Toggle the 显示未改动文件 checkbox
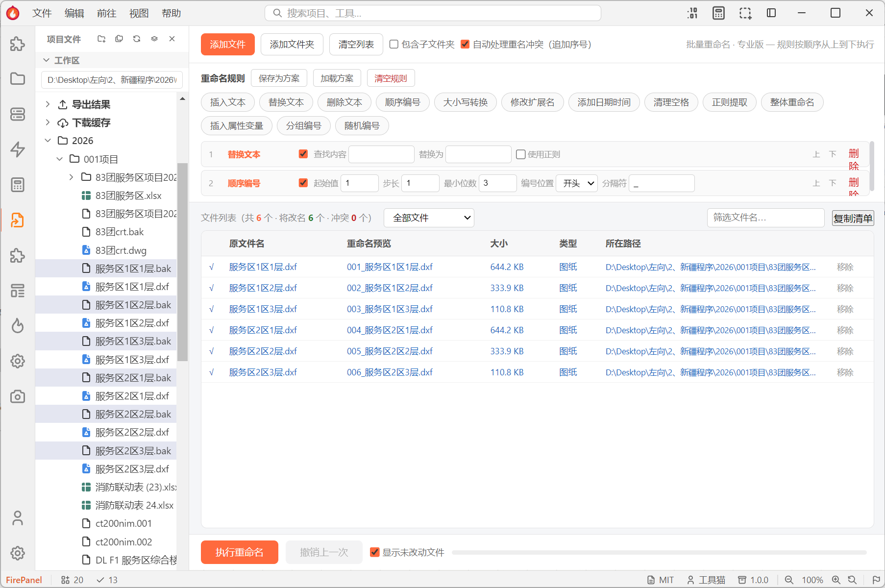Image resolution: width=885 pixels, height=588 pixels. click(x=375, y=552)
